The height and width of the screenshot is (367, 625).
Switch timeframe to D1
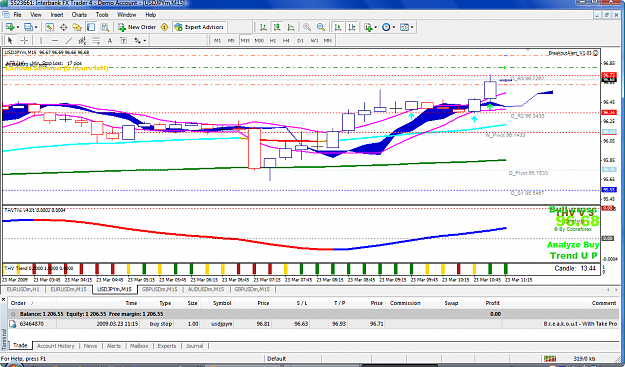pyautogui.click(x=300, y=40)
